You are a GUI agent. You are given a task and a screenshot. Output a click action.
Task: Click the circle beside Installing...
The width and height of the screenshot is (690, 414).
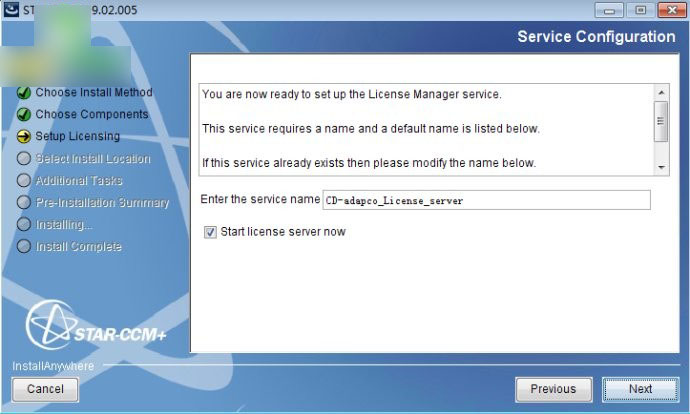coord(23,224)
